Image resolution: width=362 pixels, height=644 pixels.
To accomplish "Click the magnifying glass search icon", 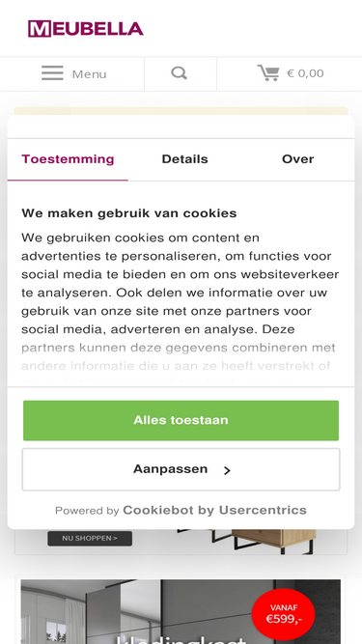I will coord(180,73).
